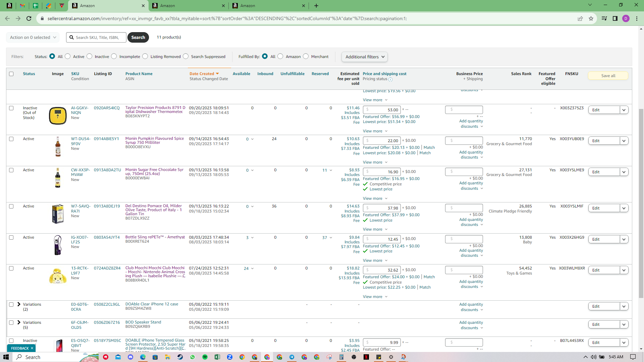
Task: Expand the DOAble Clear iPhone 12 case variations
Action: [19, 304]
